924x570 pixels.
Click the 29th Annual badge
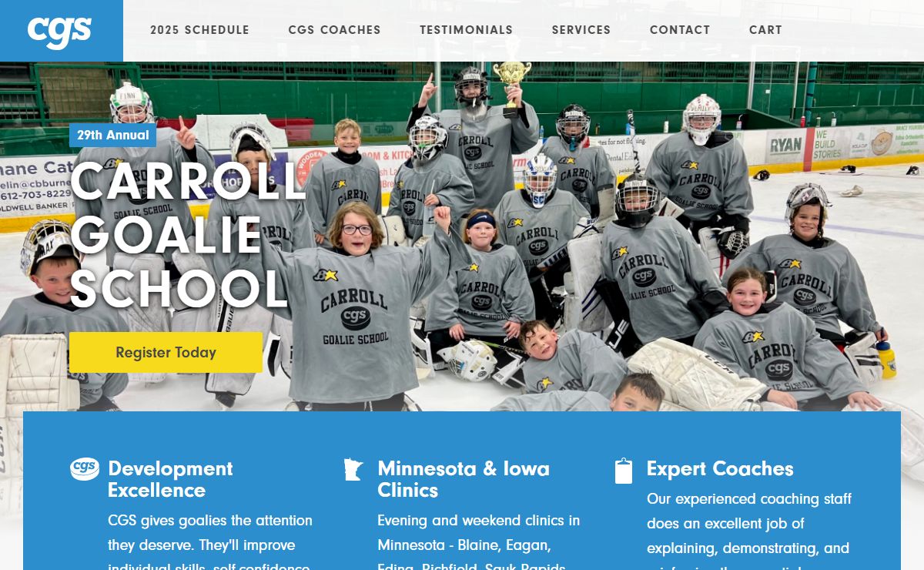[x=112, y=135]
